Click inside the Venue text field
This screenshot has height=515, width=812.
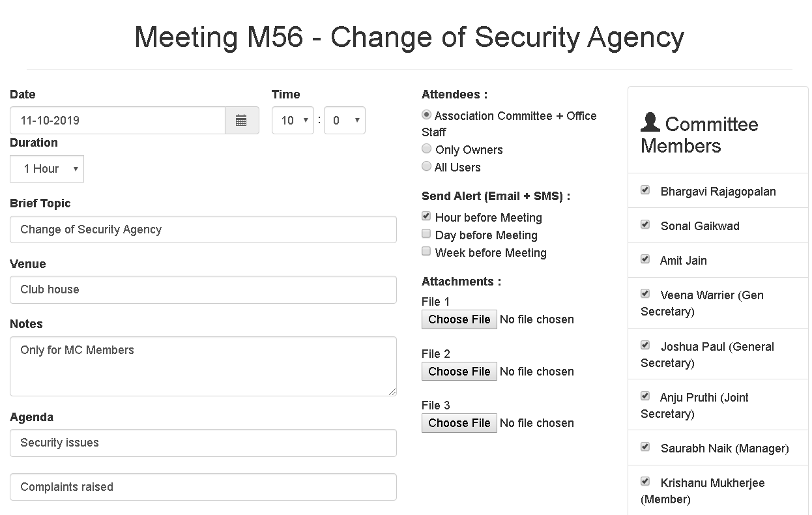click(x=203, y=289)
